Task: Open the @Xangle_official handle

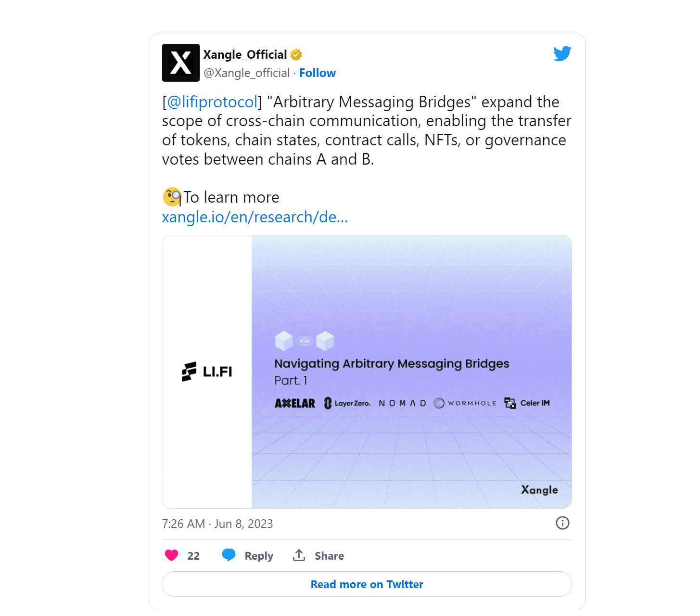Action: [x=248, y=73]
